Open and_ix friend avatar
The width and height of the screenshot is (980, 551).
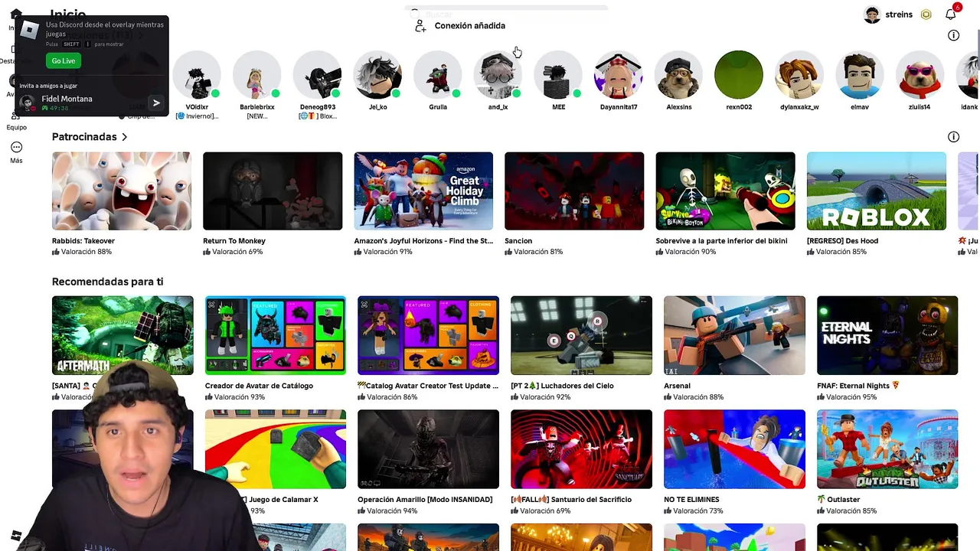498,75
